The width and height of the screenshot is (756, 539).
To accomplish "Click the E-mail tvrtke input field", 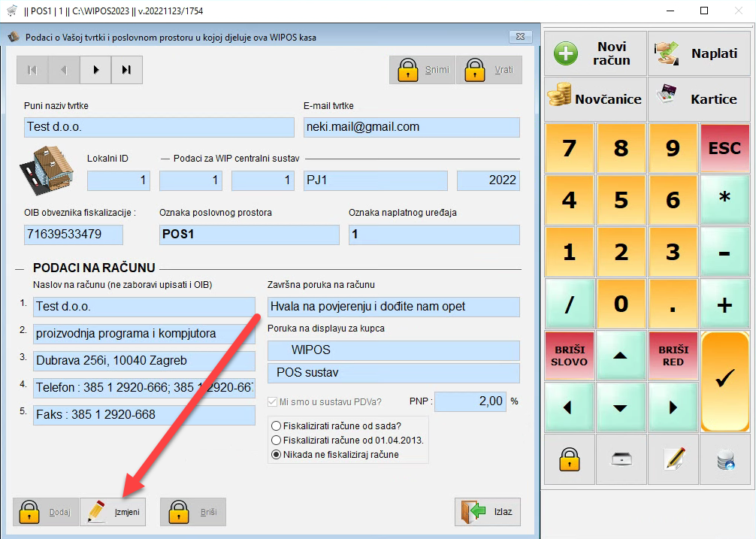I will coord(411,127).
